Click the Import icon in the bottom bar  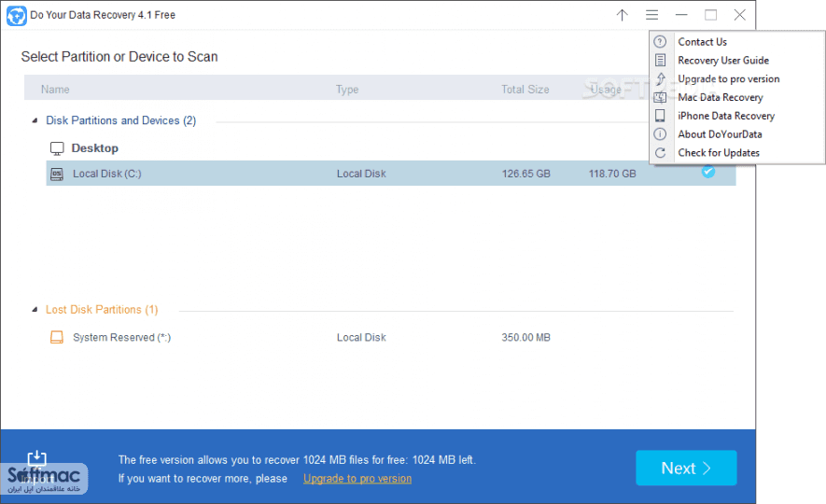click(x=37, y=460)
